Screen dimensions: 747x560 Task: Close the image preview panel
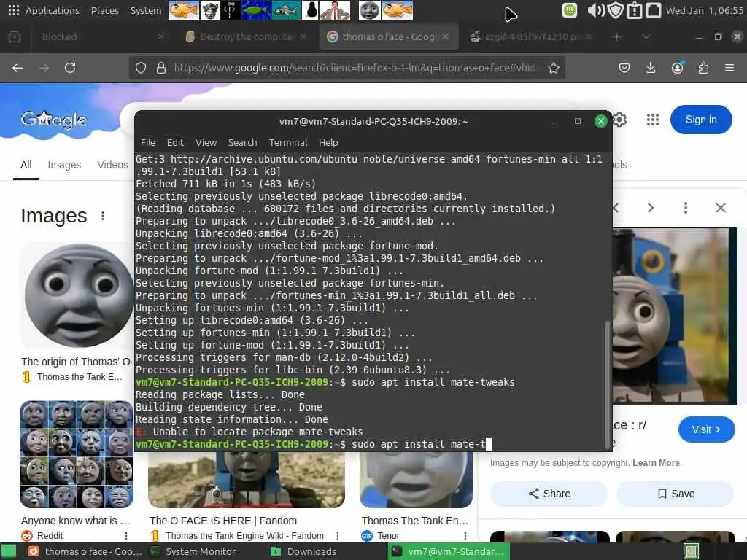(x=721, y=208)
